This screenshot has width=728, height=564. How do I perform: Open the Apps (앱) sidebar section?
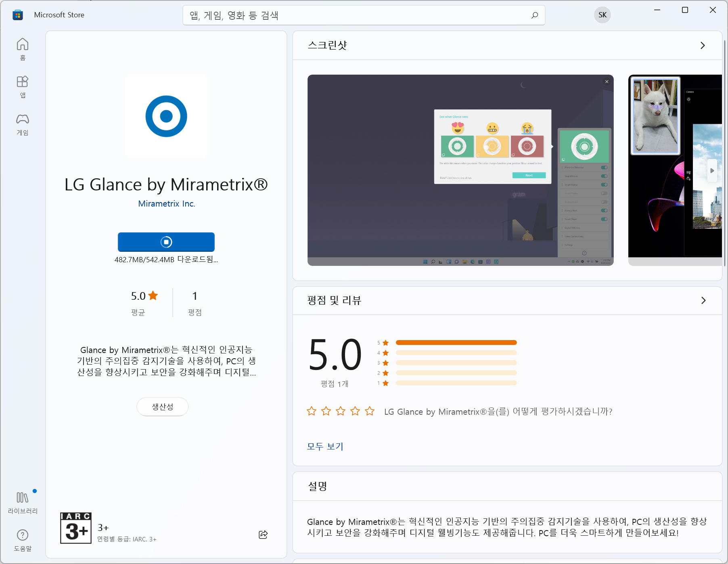23,87
